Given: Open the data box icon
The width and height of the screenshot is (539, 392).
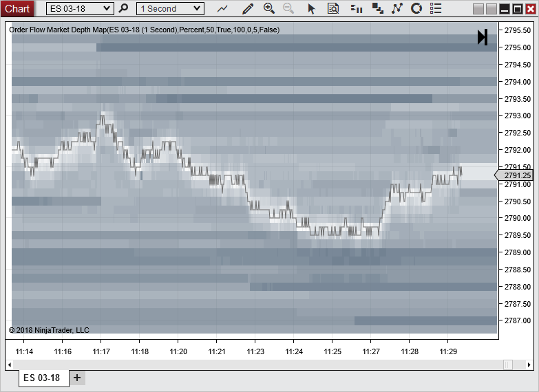Looking at the screenshot, I should [x=333, y=8].
